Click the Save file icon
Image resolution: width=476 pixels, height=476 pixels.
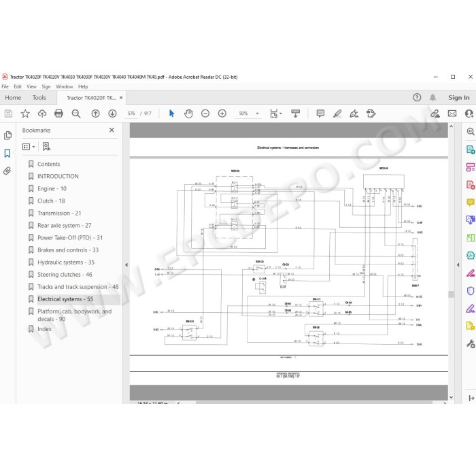(8, 114)
